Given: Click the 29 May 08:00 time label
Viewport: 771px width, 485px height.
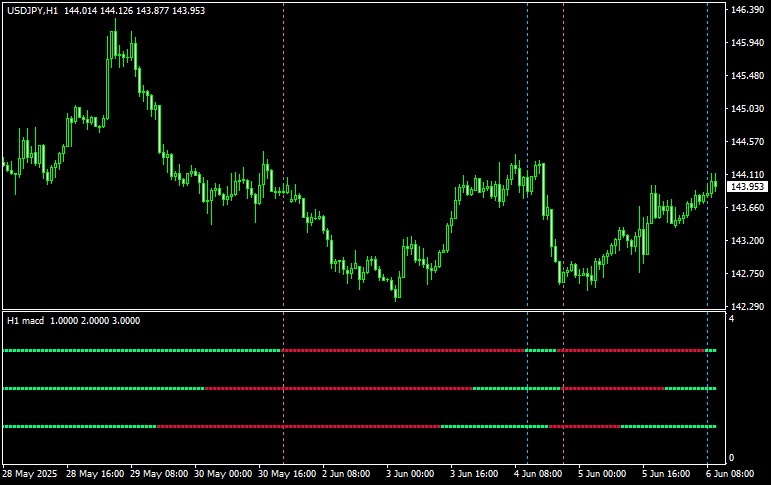Looking at the screenshot, I should pyautogui.click(x=159, y=474).
